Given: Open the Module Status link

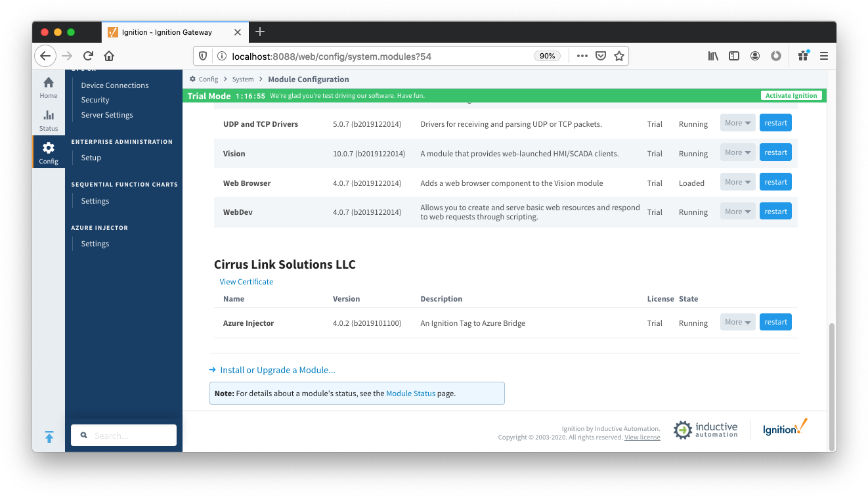Looking at the screenshot, I should pyautogui.click(x=410, y=394).
